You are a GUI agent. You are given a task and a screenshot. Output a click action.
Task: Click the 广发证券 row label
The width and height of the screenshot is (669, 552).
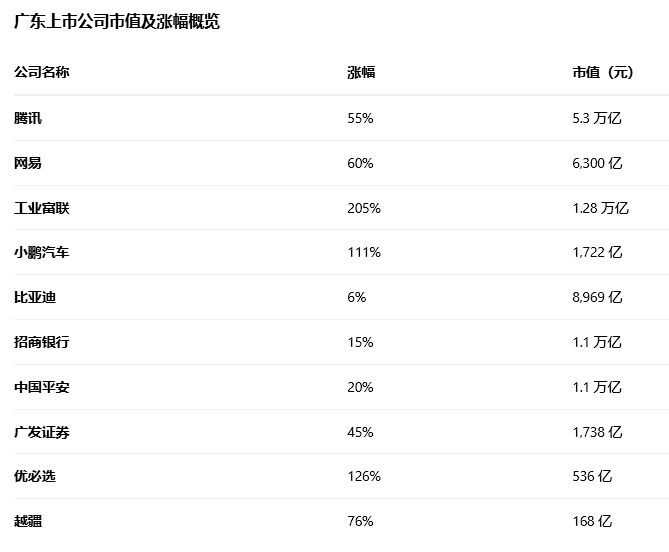coord(42,432)
